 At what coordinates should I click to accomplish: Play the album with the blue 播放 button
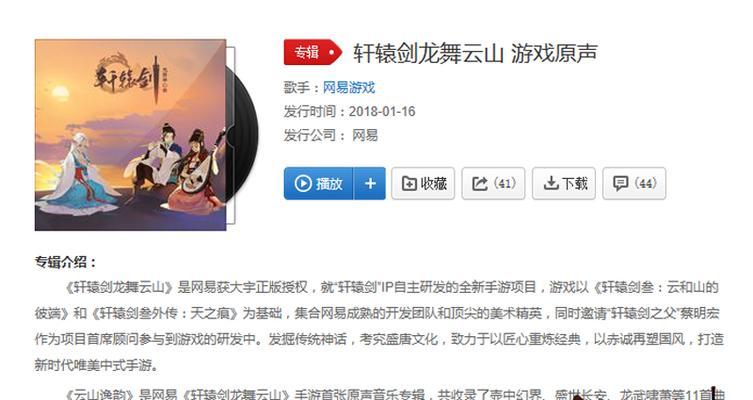point(319,183)
